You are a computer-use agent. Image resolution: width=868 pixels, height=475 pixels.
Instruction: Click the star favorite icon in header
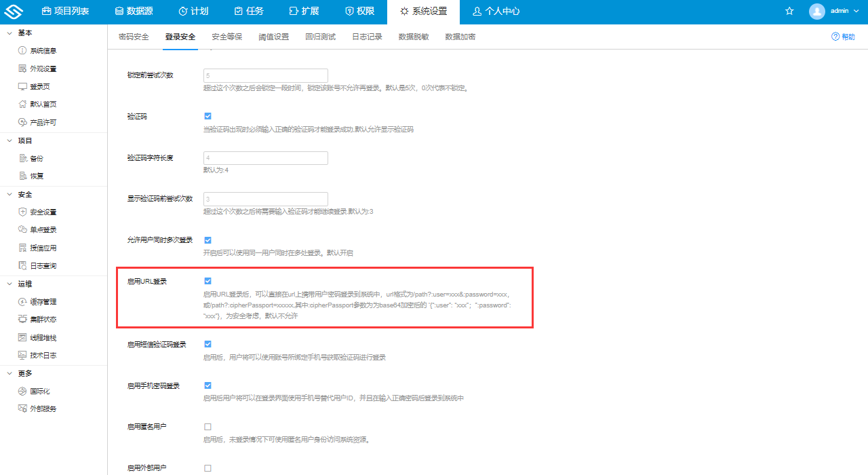(789, 11)
